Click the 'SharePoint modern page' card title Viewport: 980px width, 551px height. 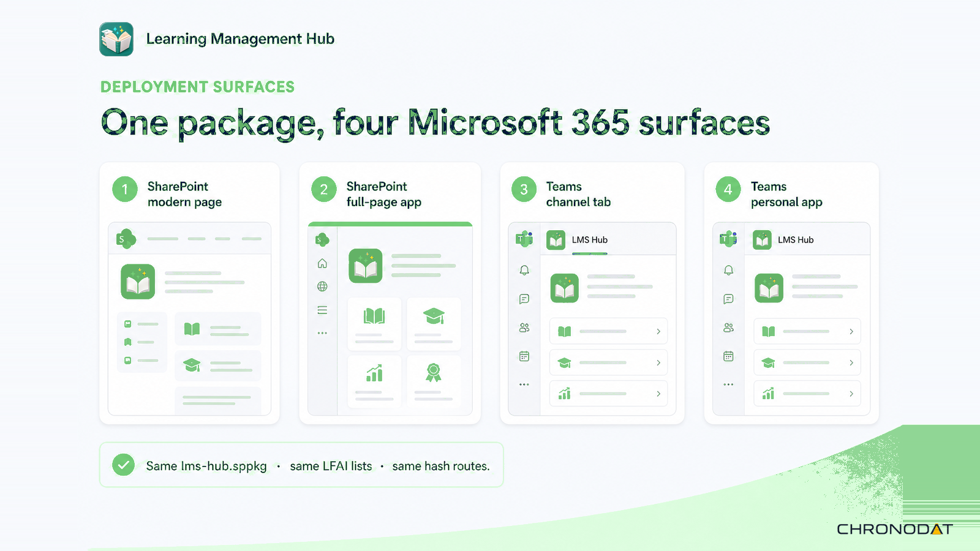(184, 194)
